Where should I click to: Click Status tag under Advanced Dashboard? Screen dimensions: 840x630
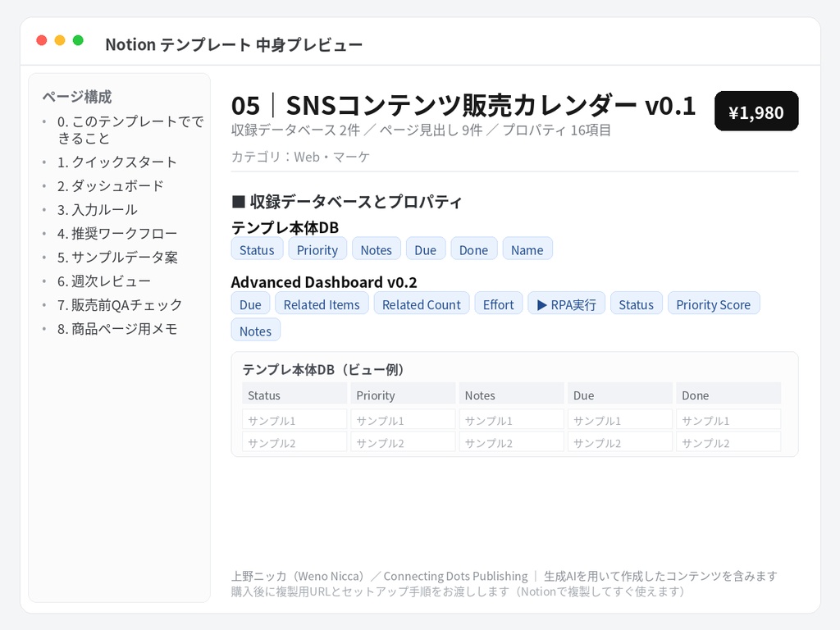point(637,304)
